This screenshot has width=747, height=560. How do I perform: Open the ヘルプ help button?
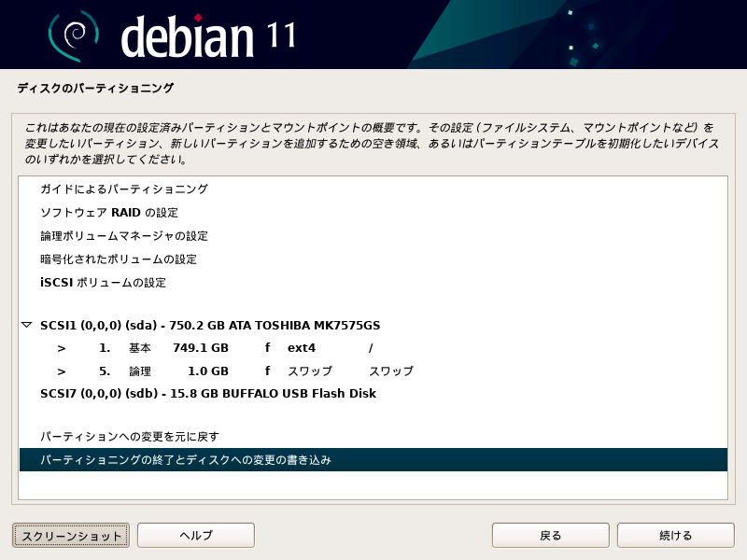click(x=196, y=535)
